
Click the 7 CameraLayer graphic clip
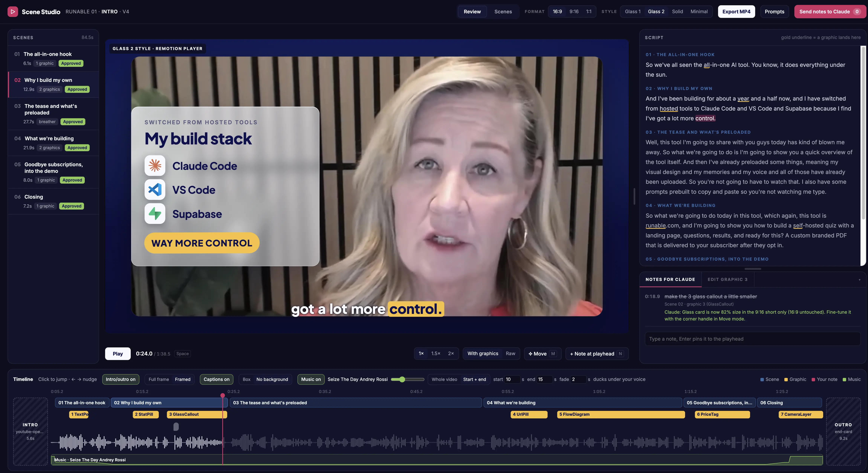(x=801, y=414)
